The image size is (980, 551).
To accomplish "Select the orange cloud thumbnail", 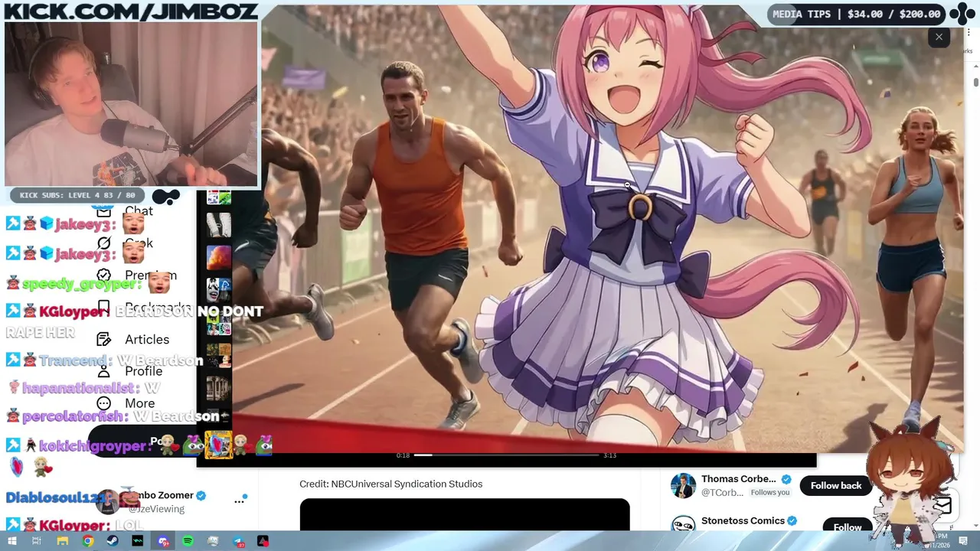I will [x=218, y=257].
